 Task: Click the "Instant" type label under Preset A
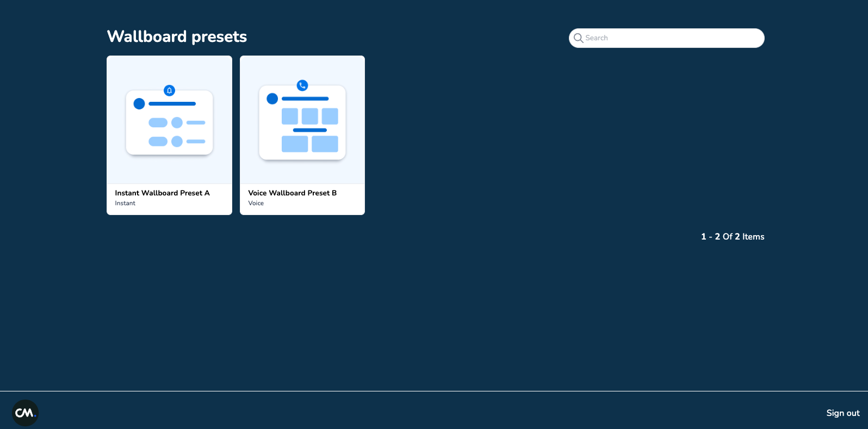(125, 203)
